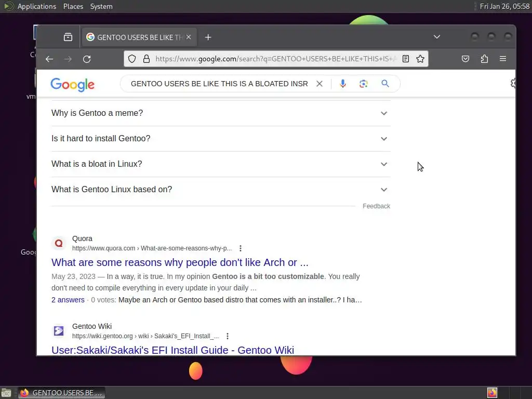This screenshot has width=532, height=399.
Task: Open the three-dot menu for Gentoo Wiki result
Action: point(228,336)
